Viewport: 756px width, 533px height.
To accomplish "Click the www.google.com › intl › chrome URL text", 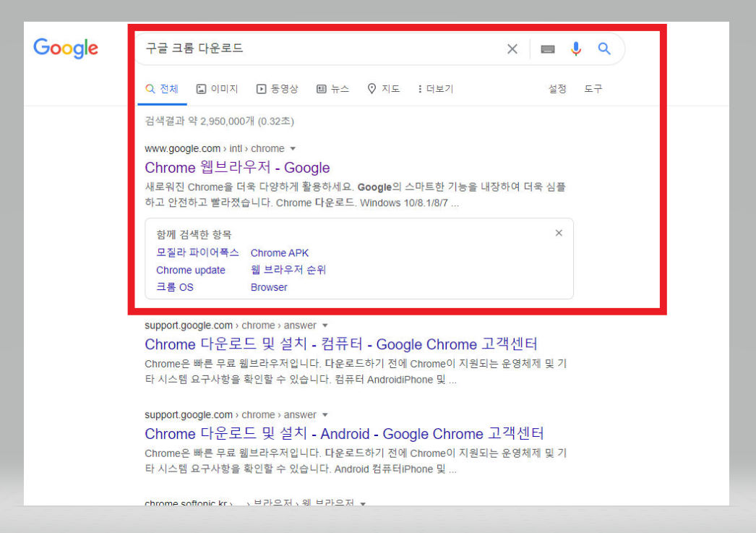I will coord(215,148).
